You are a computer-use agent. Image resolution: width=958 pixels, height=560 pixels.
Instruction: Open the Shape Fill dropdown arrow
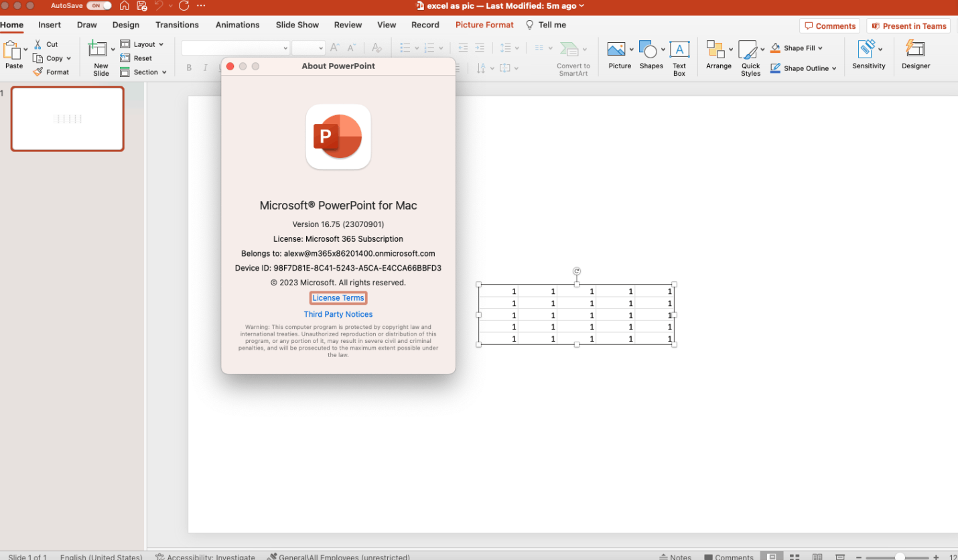820,48
